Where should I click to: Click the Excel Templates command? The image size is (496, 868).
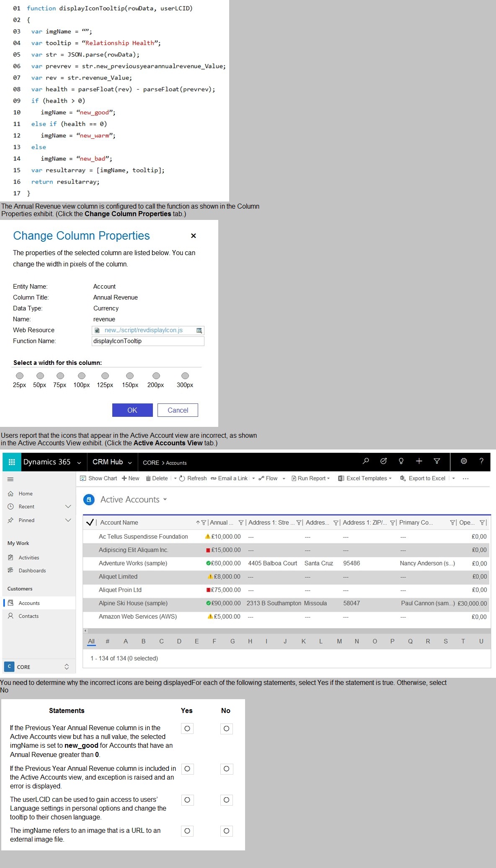pyautogui.click(x=362, y=478)
